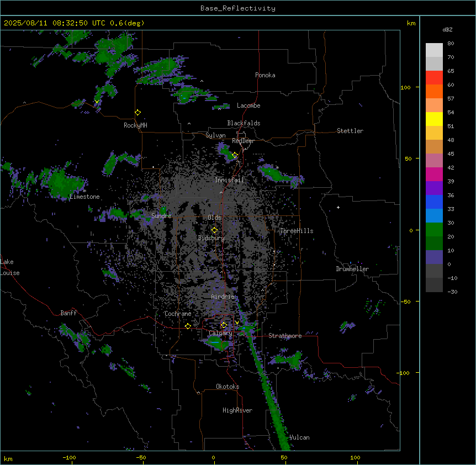476x465 pixels.
Task: Click the yellow diamond marker below RedDeer label
Action: click(x=235, y=155)
